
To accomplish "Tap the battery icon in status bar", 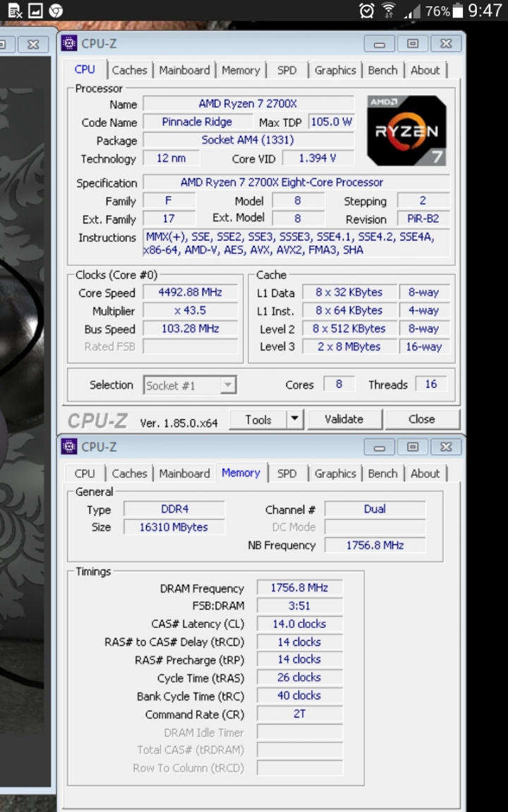I will 458,11.
